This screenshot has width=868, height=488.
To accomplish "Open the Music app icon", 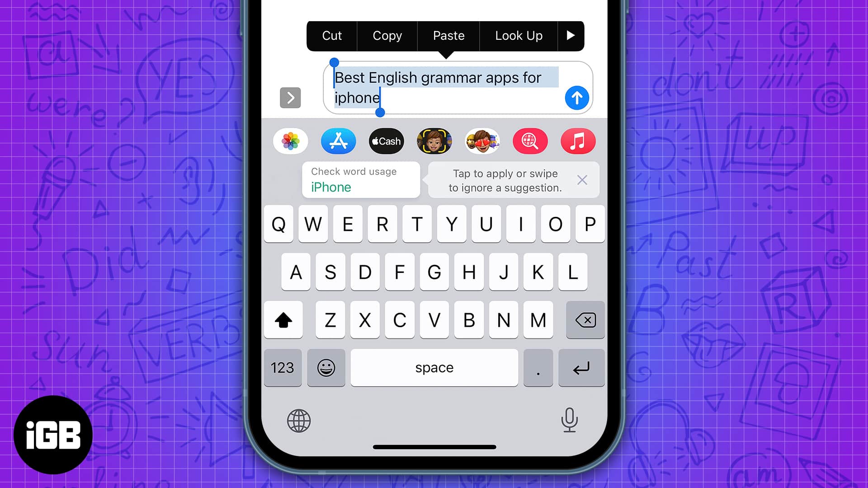I will point(578,141).
